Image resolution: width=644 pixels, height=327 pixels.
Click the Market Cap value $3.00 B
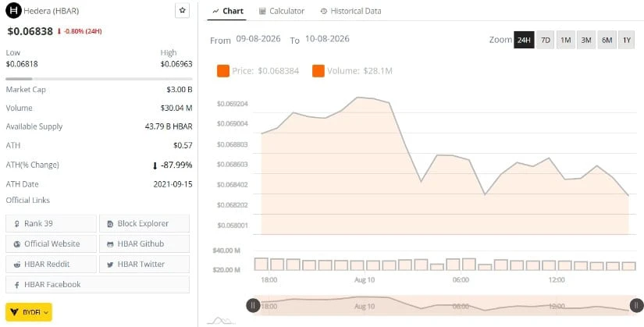180,90
